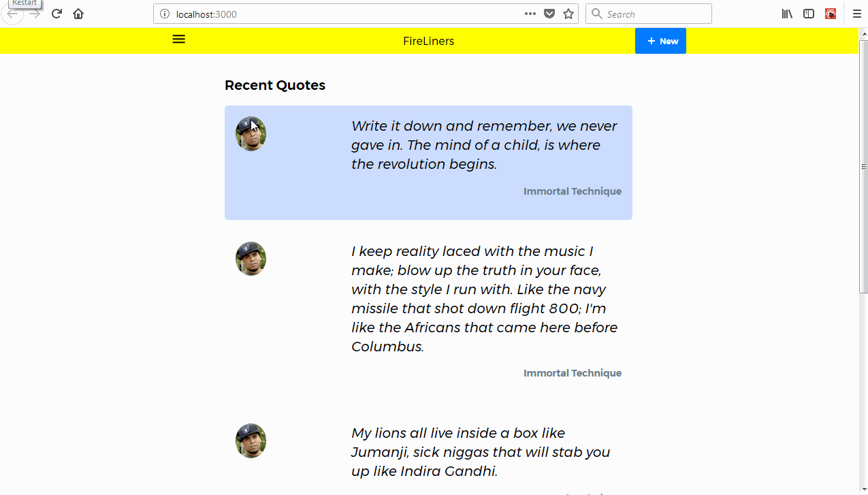Image resolution: width=868 pixels, height=495 pixels.
Task: Go forward with the browser forward arrow
Action: tap(34, 14)
